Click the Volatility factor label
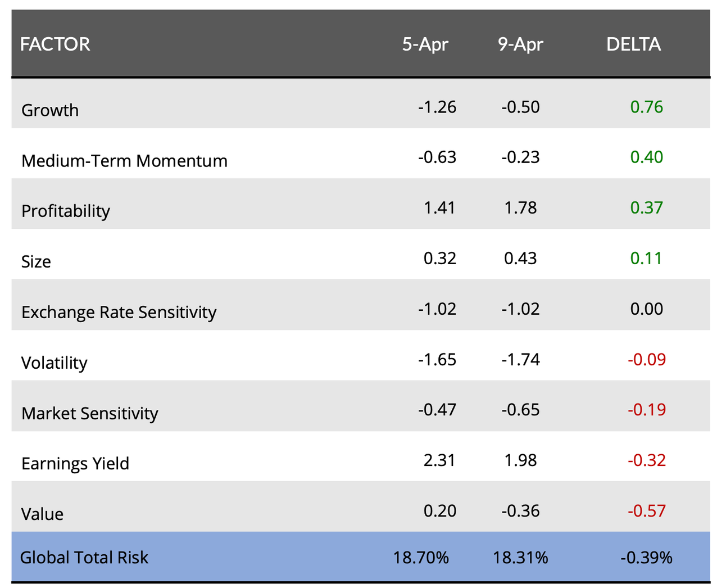The width and height of the screenshot is (717, 588). pos(54,363)
